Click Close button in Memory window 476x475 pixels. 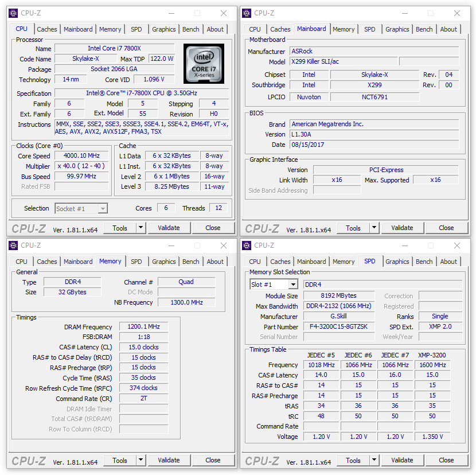point(213,460)
